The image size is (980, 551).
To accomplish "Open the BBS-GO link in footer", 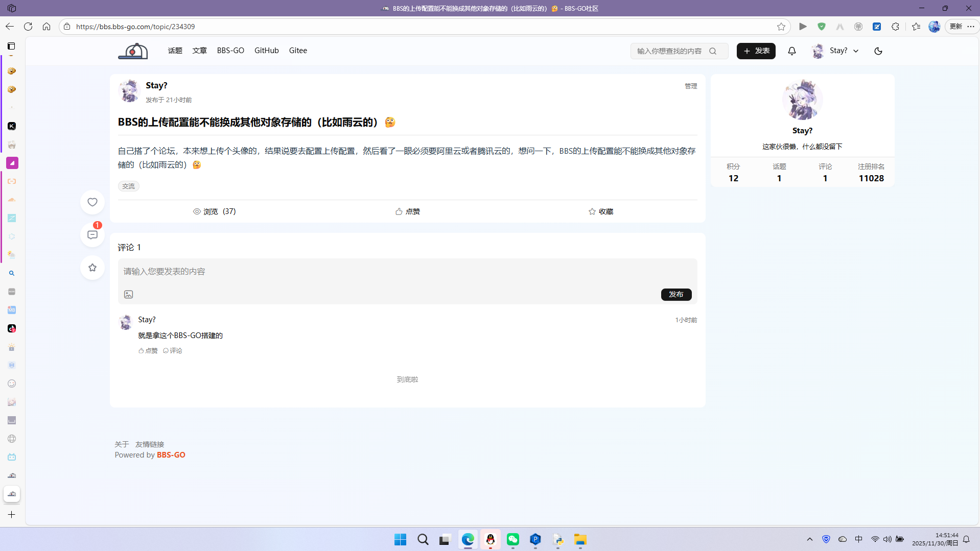I will point(171,455).
